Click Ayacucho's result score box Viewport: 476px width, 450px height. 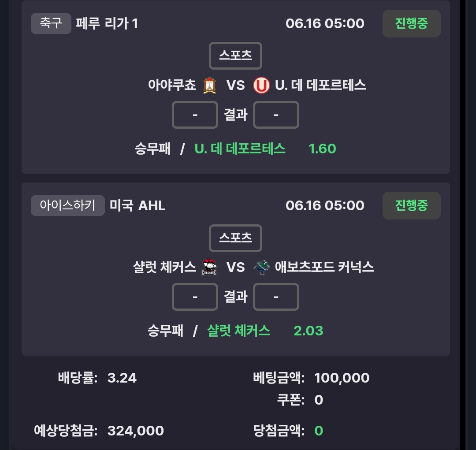point(195,115)
